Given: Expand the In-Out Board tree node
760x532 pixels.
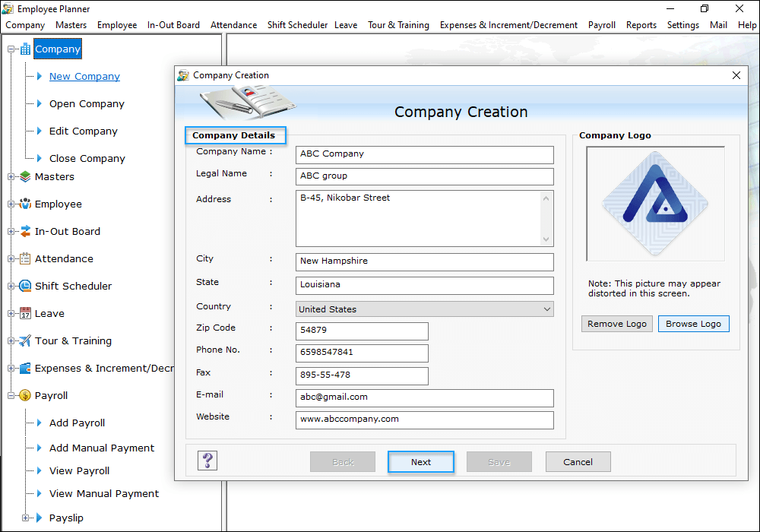Looking at the screenshot, I should 11,232.
